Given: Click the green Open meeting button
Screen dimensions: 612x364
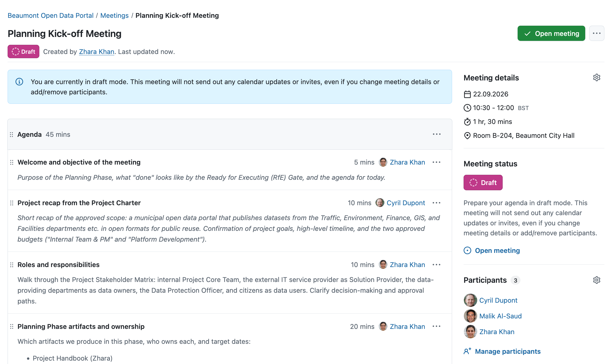Looking at the screenshot, I should (x=551, y=33).
